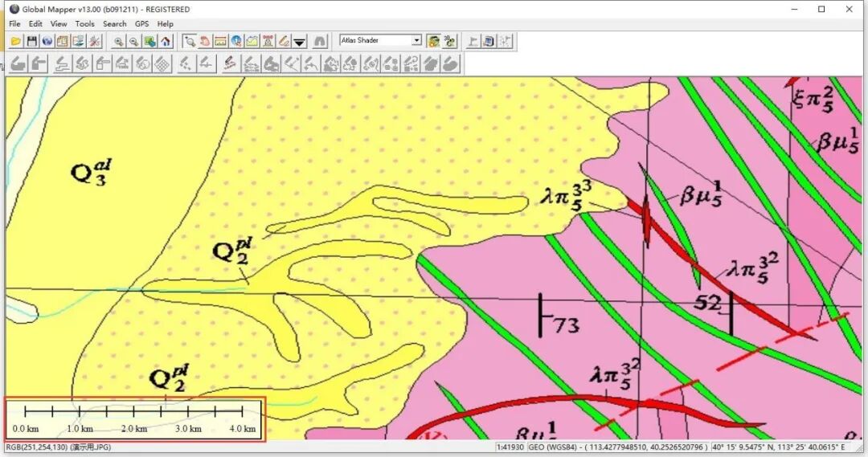Open the Atlas Shader dropdown arrow
This screenshot has height=457, width=868.
416,40
